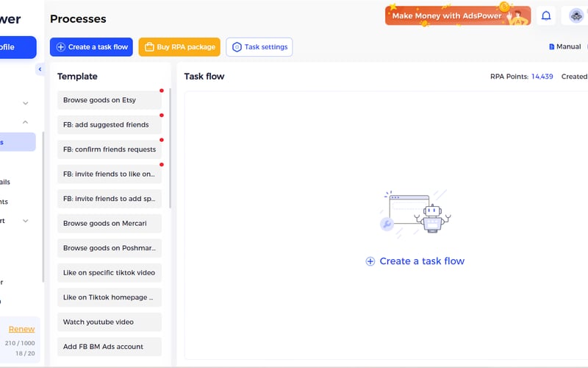The height and width of the screenshot is (368, 588).
Task: Collapse the sidebar with the arrow toggle
Action: (40, 69)
